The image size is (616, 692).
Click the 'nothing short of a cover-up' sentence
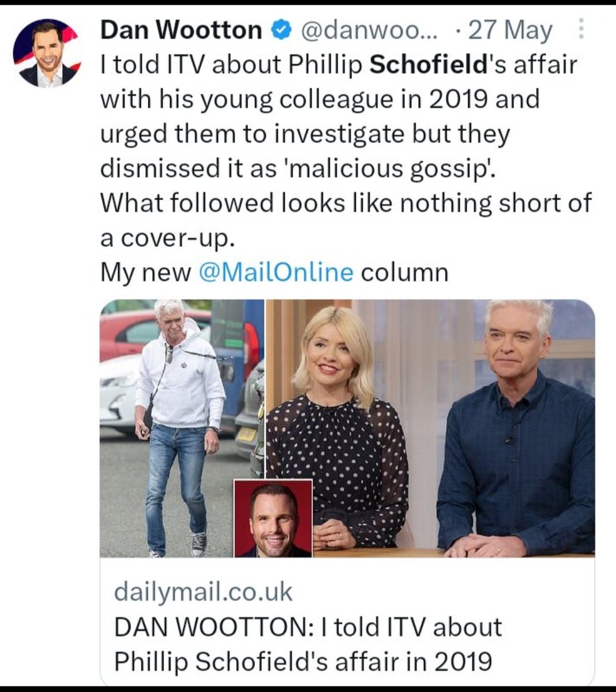tap(346, 220)
